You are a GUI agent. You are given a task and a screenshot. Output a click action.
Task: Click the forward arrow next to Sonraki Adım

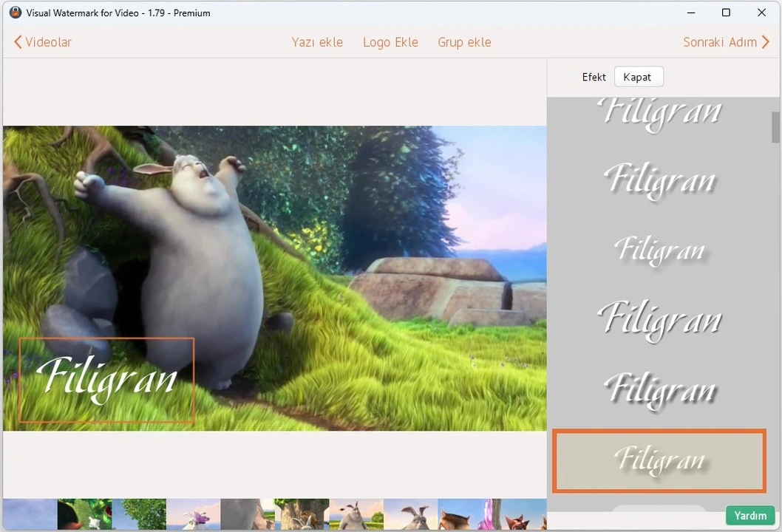[766, 42]
